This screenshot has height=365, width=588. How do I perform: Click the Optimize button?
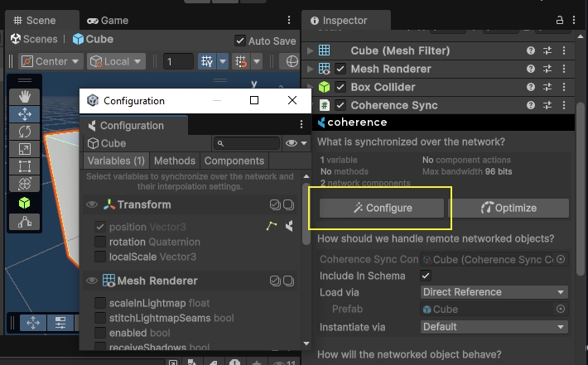coord(508,208)
